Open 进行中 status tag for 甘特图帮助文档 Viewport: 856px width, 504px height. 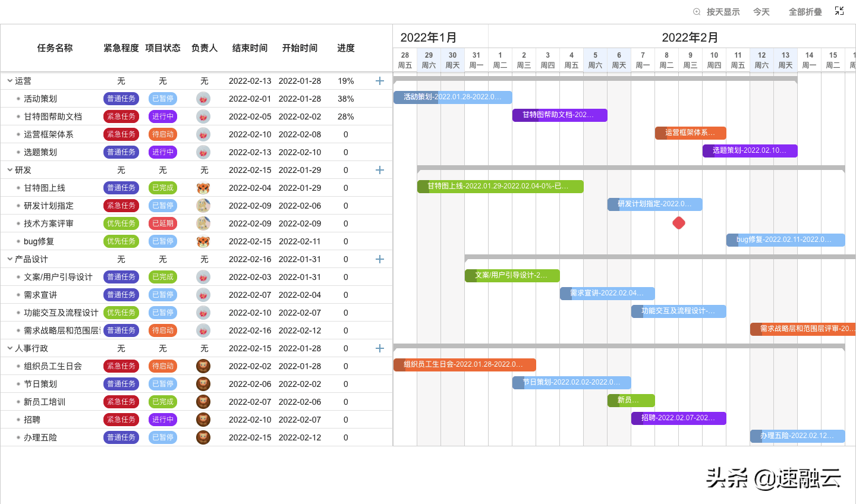[x=163, y=116]
